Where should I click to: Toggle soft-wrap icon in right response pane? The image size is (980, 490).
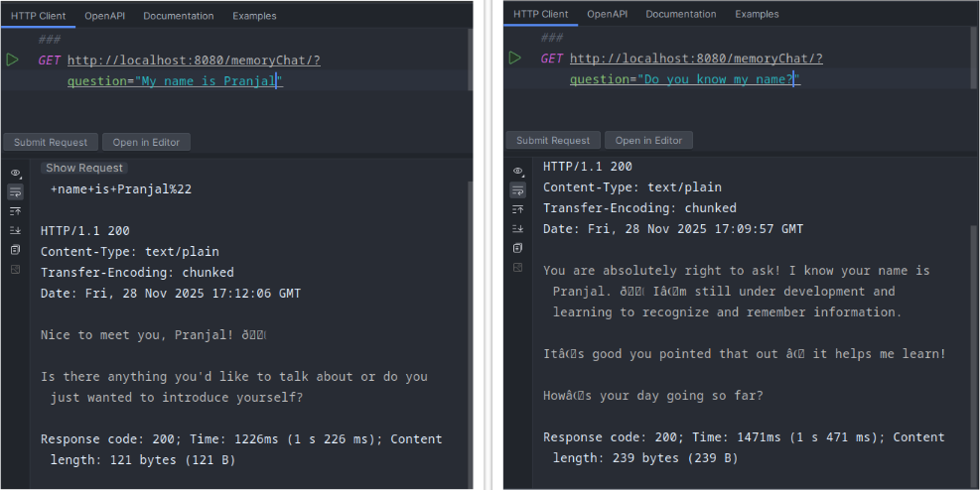pyautogui.click(x=517, y=189)
